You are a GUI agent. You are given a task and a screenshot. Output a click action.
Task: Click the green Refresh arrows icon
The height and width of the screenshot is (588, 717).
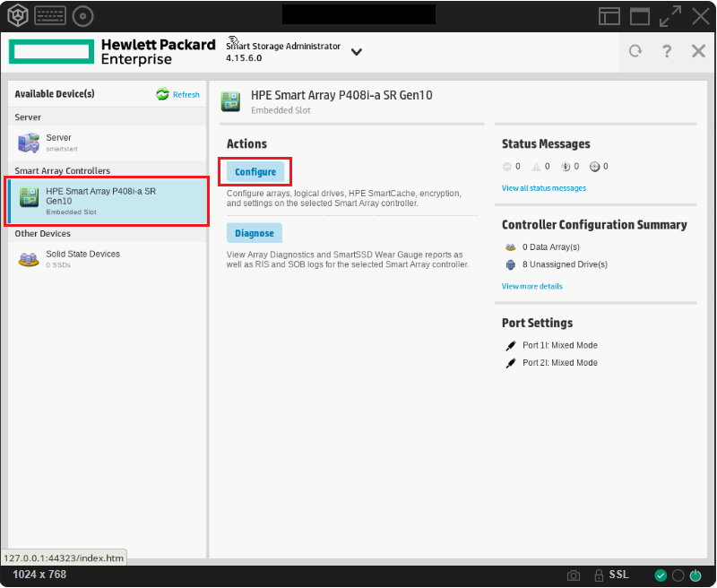pyautogui.click(x=162, y=94)
